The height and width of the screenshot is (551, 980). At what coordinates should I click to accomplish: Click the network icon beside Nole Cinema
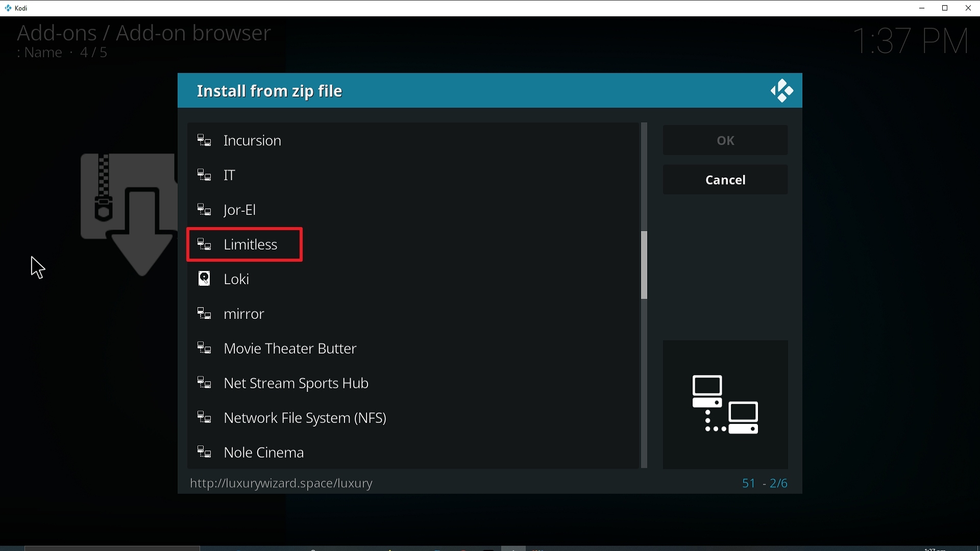point(204,453)
